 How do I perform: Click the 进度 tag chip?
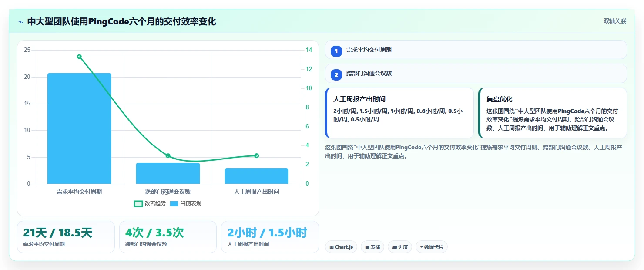[400, 247]
